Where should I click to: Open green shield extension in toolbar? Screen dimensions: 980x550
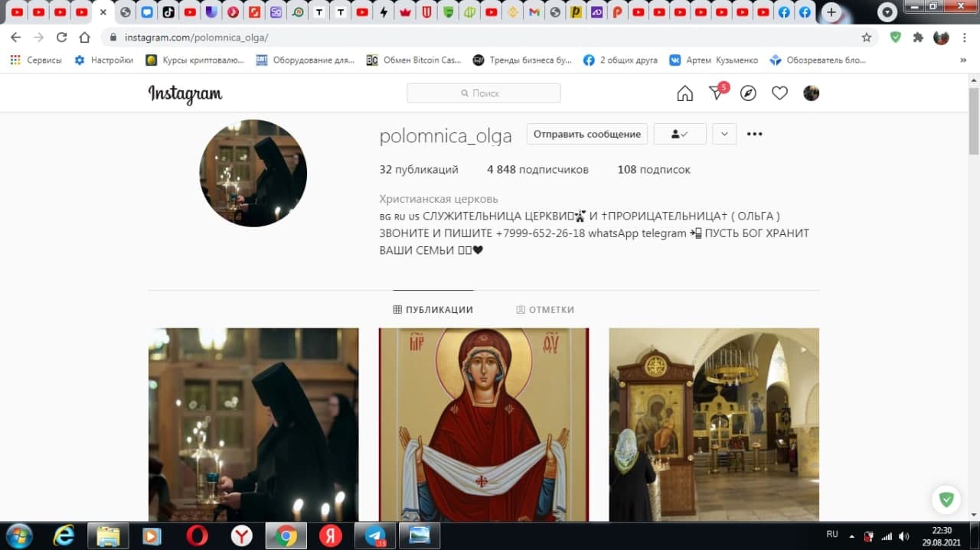click(x=896, y=37)
